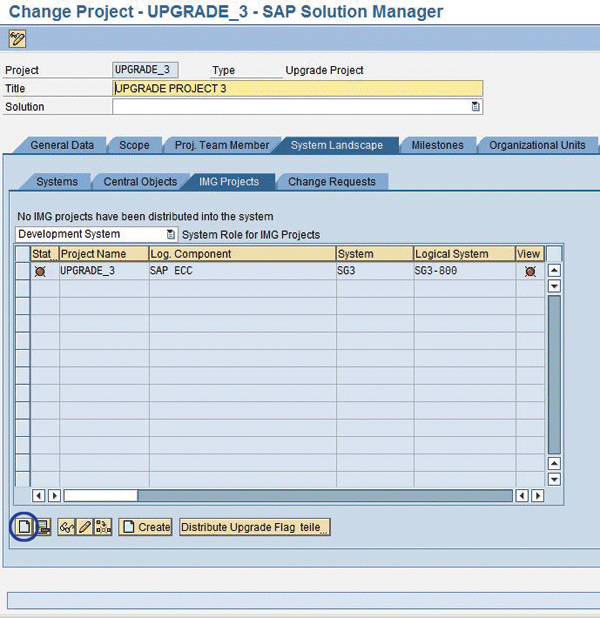The width and height of the screenshot is (600, 618).
Task: Open the System Role dropdown showing Development System
Action: [171, 234]
